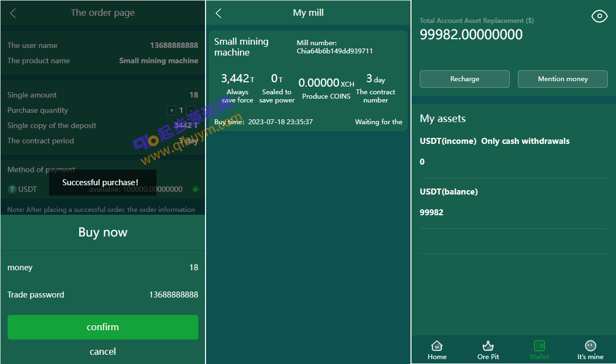The image size is (616, 364).
Task: Open the Ore Pit tab
Action: point(488,350)
